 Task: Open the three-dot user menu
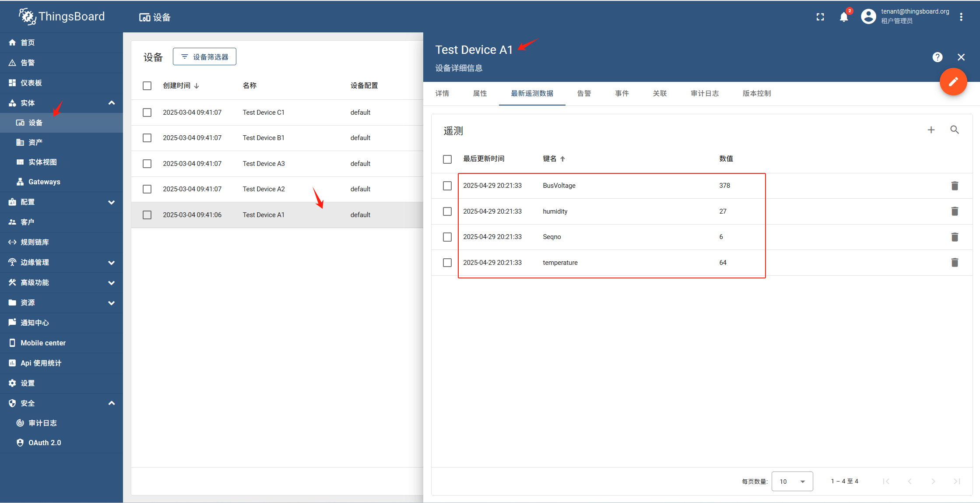point(961,17)
